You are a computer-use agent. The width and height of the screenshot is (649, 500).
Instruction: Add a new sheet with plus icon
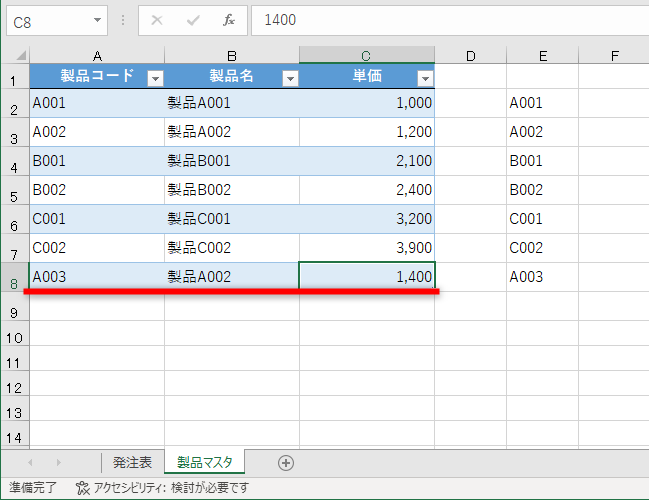coord(286,463)
